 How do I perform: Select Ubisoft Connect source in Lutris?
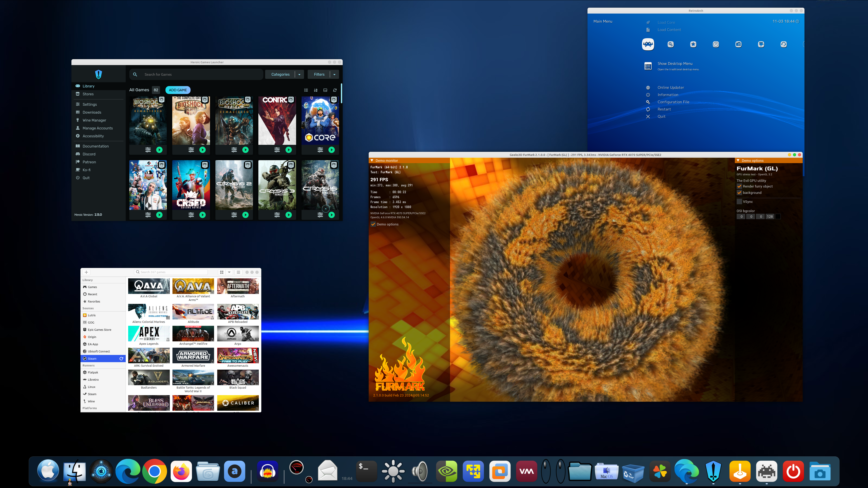pyautogui.click(x=103, y=351)
